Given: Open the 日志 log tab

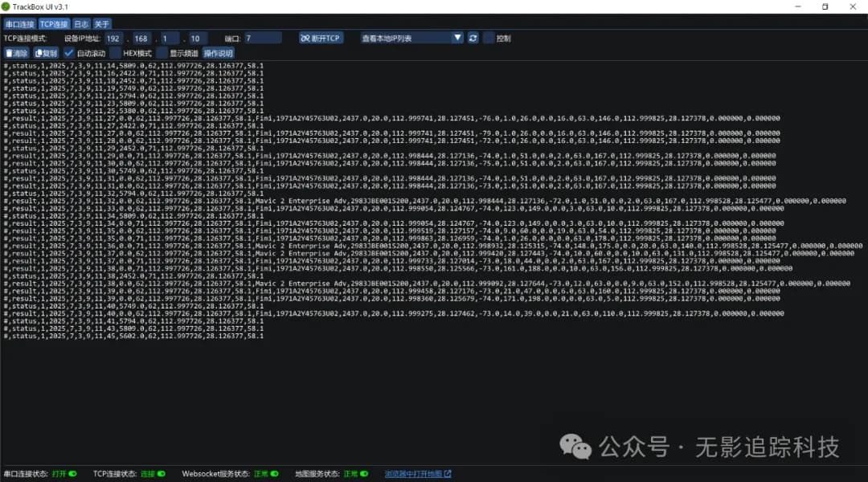Looking at the screenshot, I should (81, 24).
